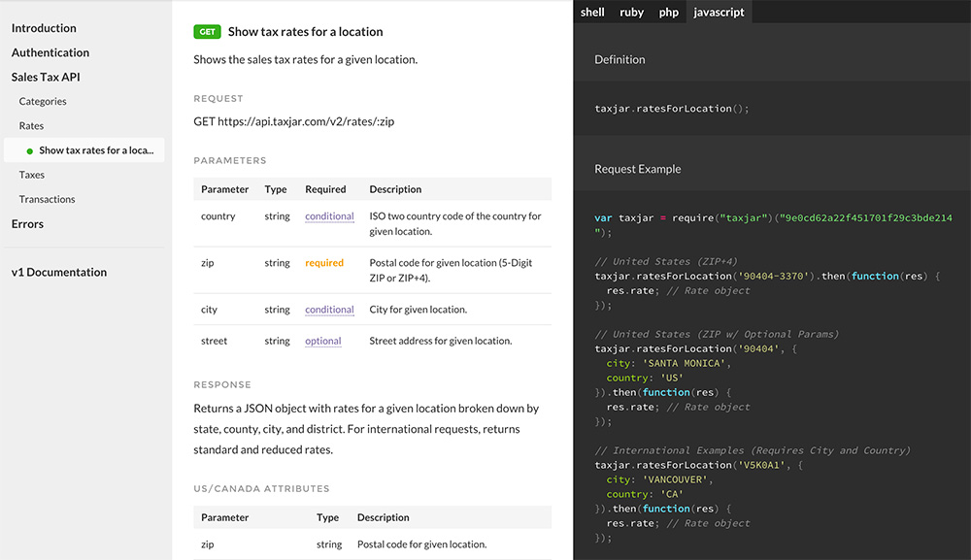
Task: Click the country: 'CA' code line
Action: click(x=645, y=494)
